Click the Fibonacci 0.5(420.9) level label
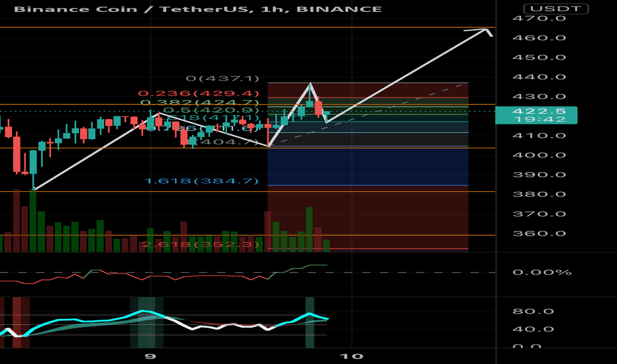 click(211, 110)
